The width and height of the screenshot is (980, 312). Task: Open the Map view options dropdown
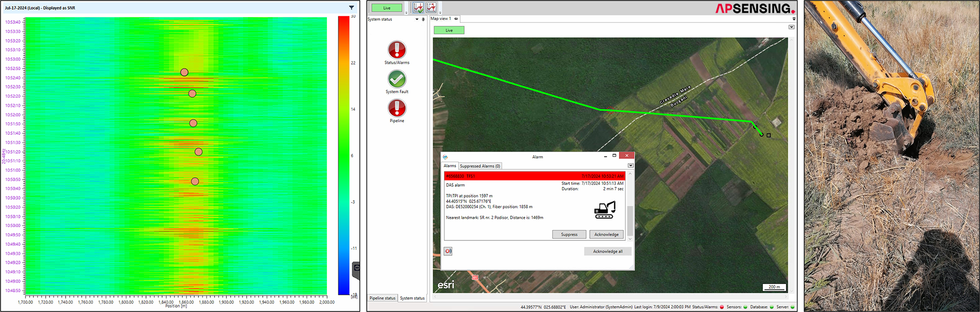click(791, 27)
